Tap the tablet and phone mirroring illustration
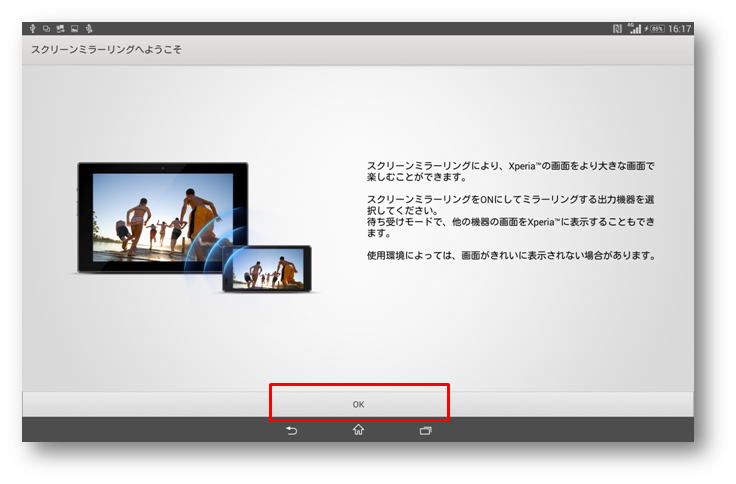Screen dimensions: 736x484 (194, 228)
